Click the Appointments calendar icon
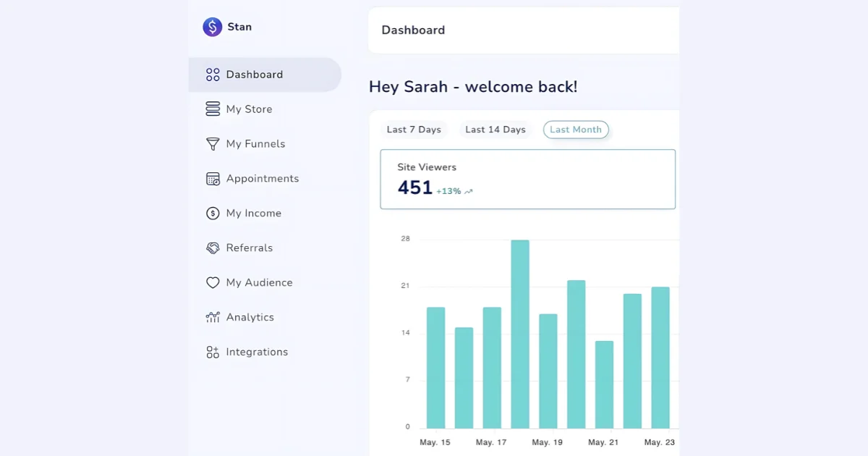The width and height of the screenshot is (868, 456). click(x=213, y=179)
